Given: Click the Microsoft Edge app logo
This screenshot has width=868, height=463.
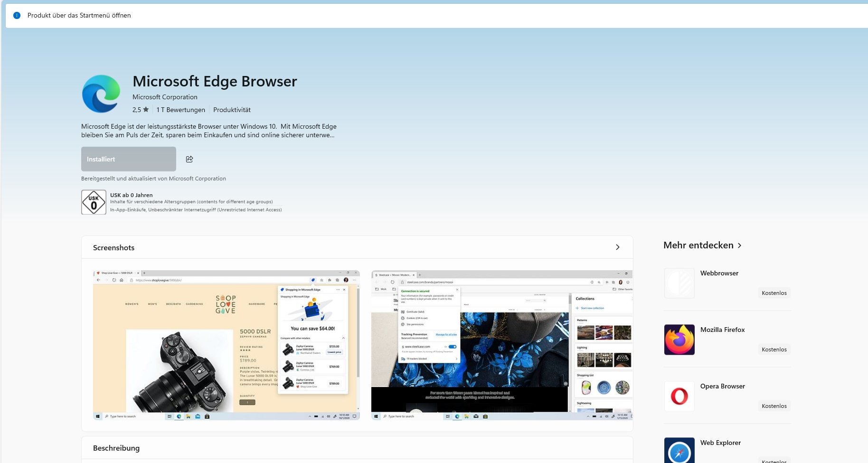Looking at the screenshot, I should click(x=101, y=94).
